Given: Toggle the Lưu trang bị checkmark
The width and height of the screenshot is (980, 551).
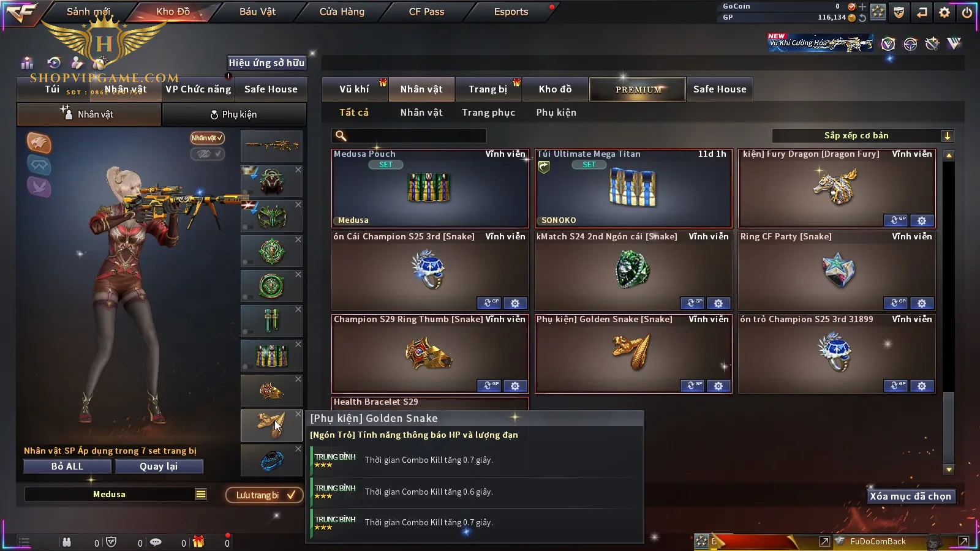Looking at the screenshot, I should pos(291,495).
